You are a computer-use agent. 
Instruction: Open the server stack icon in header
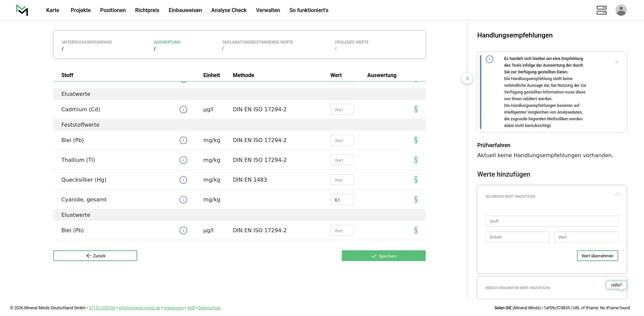[x=601, y=10]
